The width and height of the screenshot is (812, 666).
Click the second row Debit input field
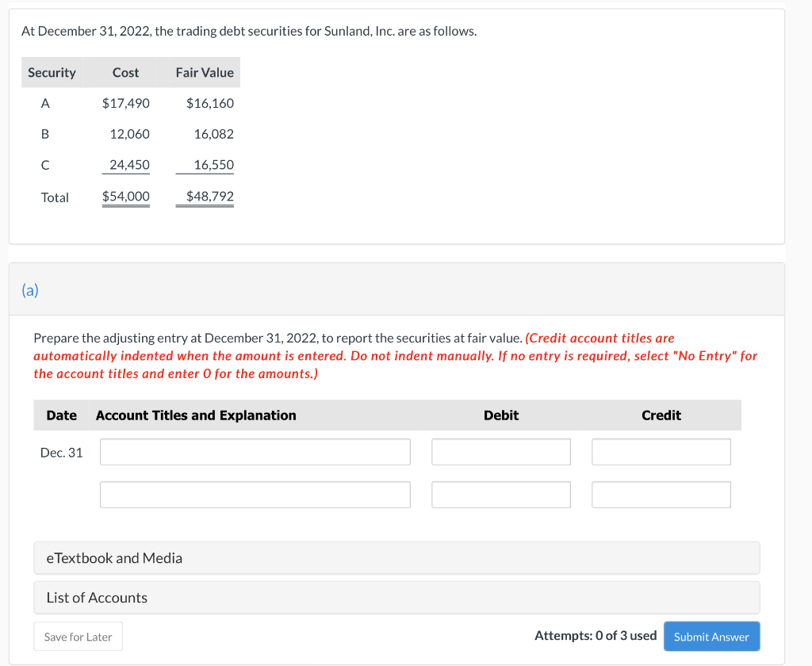tap(501, 495)
